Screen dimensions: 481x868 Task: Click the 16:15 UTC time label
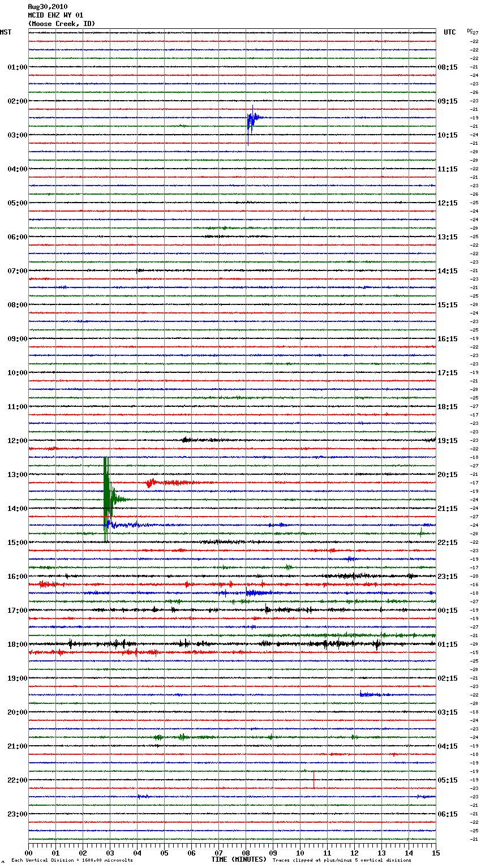448,338
